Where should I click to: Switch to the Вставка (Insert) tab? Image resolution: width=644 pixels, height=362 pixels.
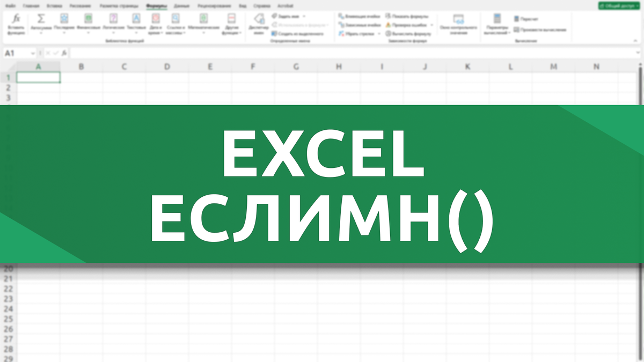point(54,5)
